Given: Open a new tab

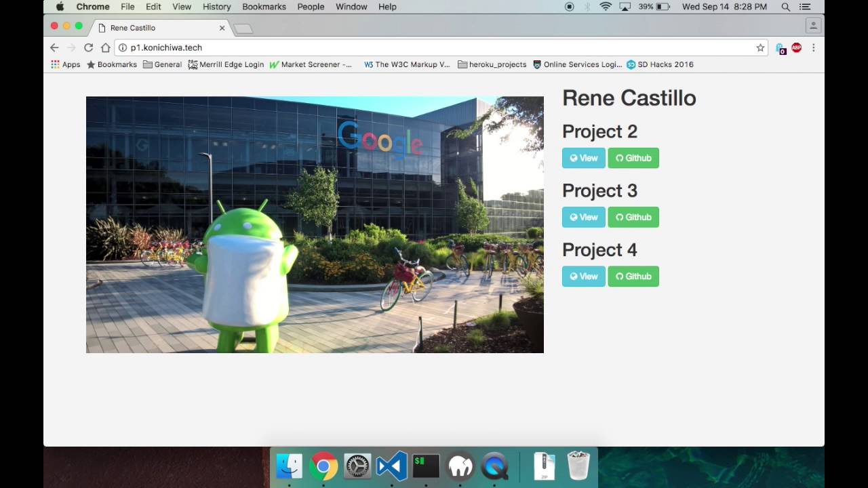Looking at the screenshot, I should (x=243, y=28).
